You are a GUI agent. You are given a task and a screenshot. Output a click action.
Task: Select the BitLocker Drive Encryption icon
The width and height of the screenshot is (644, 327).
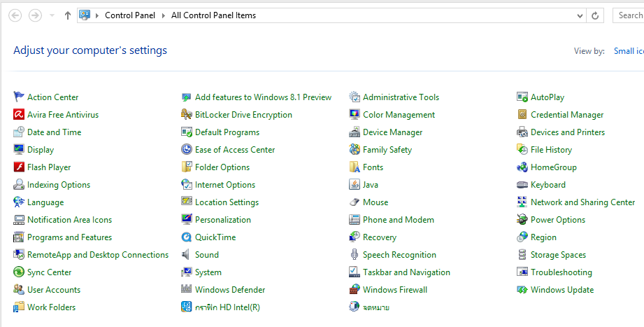(187, 115)
